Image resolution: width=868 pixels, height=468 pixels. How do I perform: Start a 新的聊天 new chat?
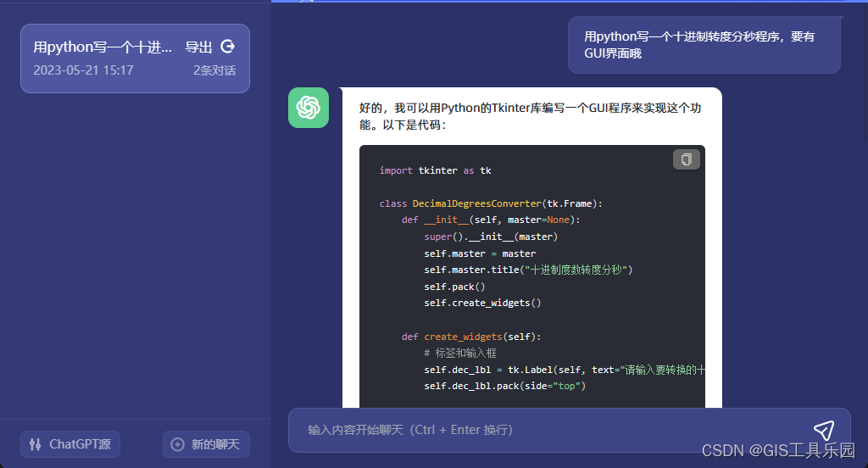(x=206, y=444)
